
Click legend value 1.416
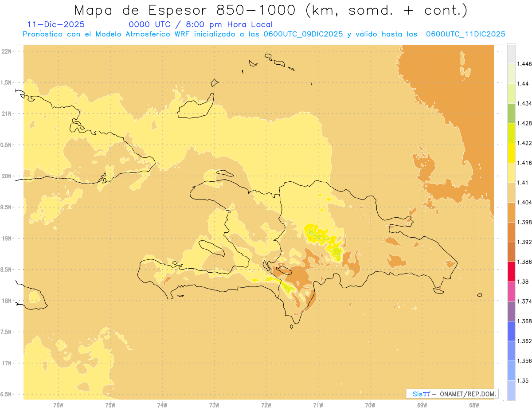click(x=525, y=163)
